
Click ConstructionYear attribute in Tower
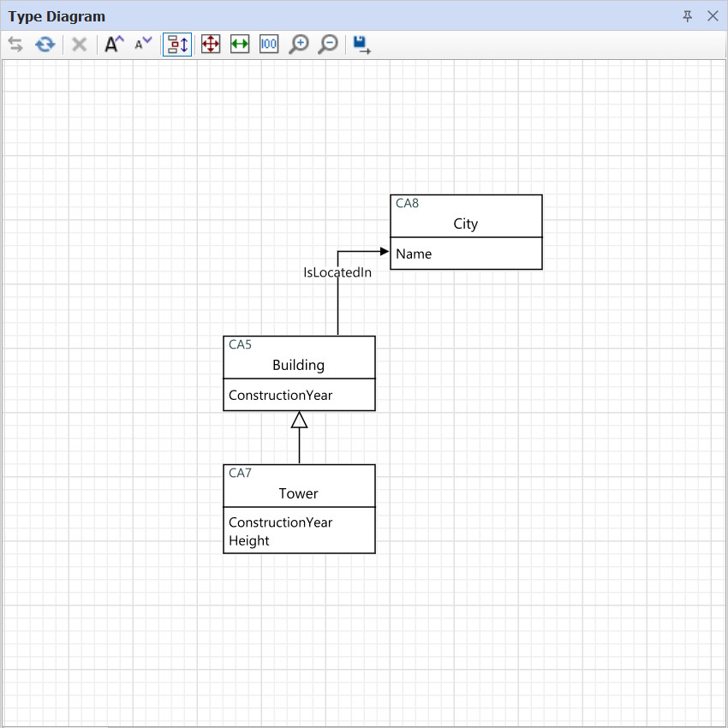click(280, 522)
